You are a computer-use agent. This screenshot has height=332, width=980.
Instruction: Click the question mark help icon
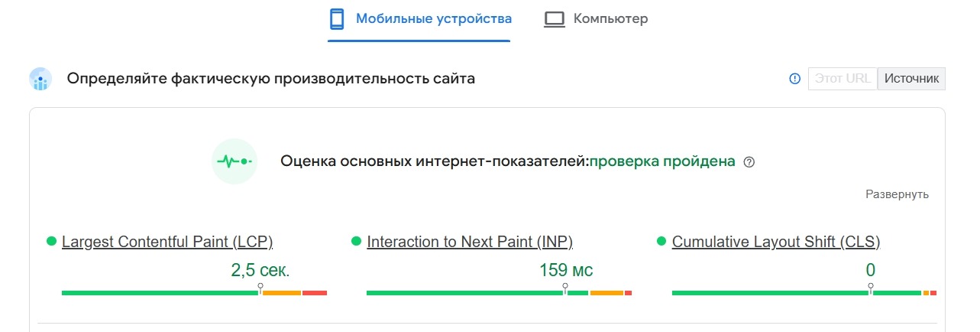pyautogui.click(x=749, y=162)
